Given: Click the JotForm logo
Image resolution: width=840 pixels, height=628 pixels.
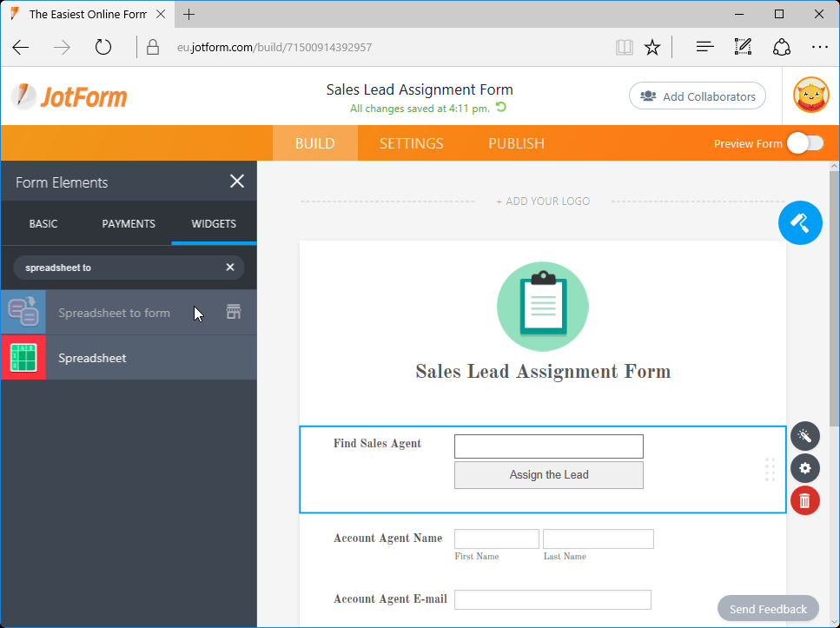Looking at the screenshot, I should point(68,96).
